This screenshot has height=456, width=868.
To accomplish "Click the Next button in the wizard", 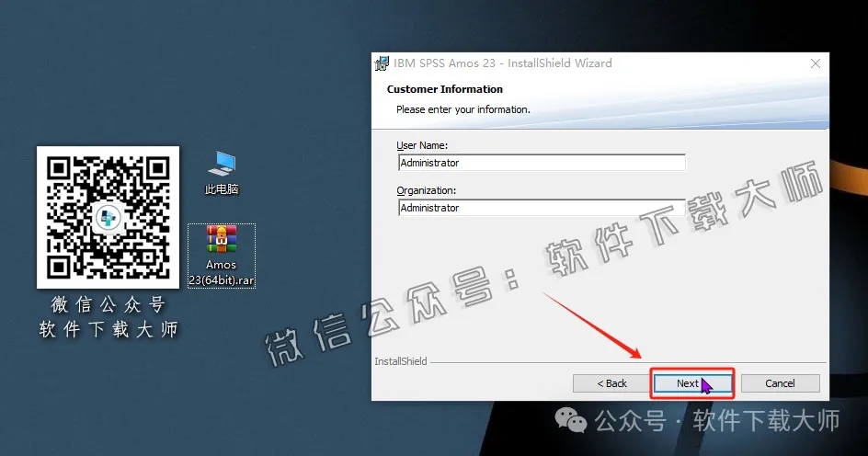I will pyautogui.click(x=692, y=383).
